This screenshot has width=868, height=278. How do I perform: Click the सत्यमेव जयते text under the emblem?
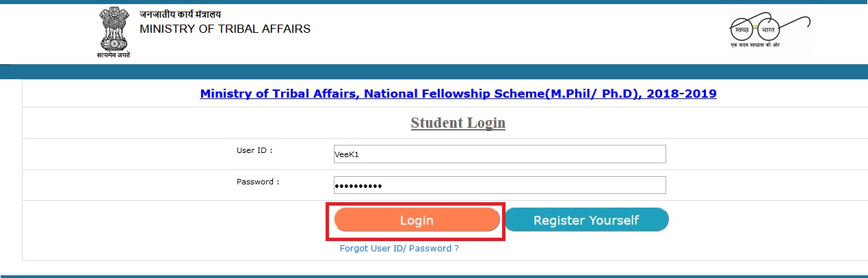pyautogui.click(x=113, y=55)
